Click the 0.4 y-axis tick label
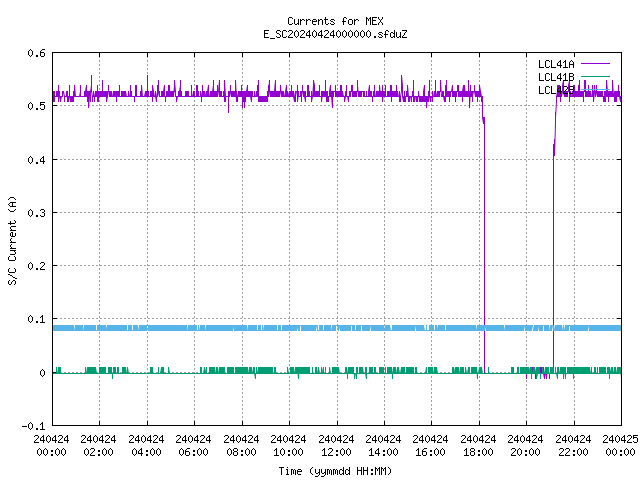Viewport: 640px width, 480px height. 36,160
